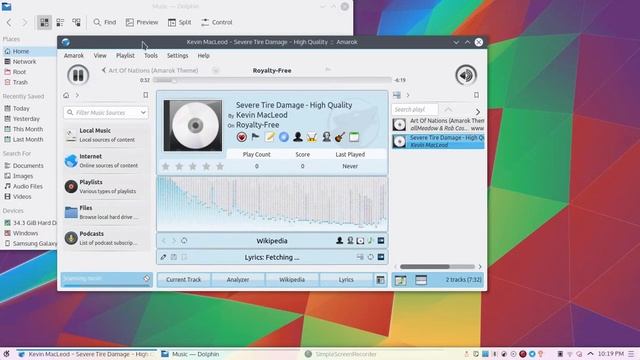The width and height of the screenshot is (640, 360).
Task: Open the Tools menu
Action: point(151,56)
